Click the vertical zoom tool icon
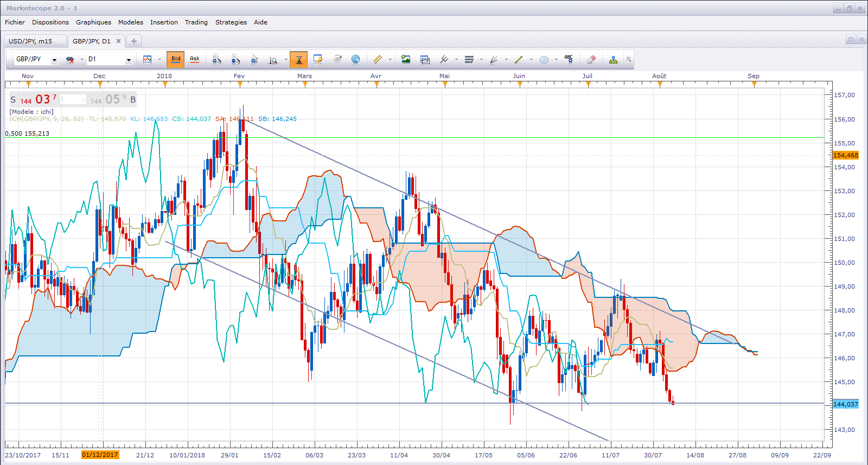This screenshot has height=465, width=868. [273, 60]
